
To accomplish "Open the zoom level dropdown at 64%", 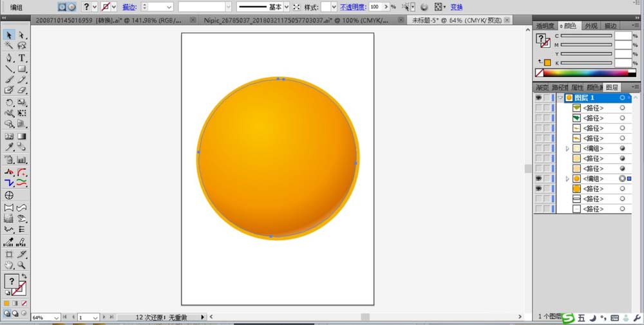I will coord(57,317).
